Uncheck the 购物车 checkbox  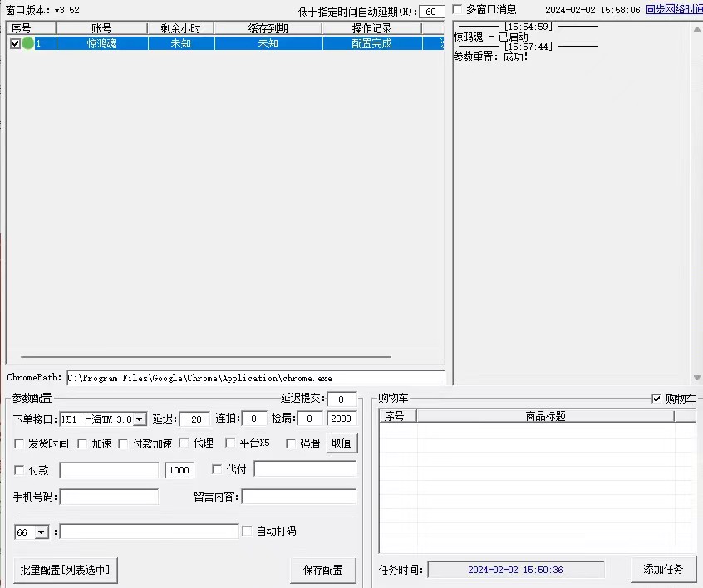tap(657, 399)
